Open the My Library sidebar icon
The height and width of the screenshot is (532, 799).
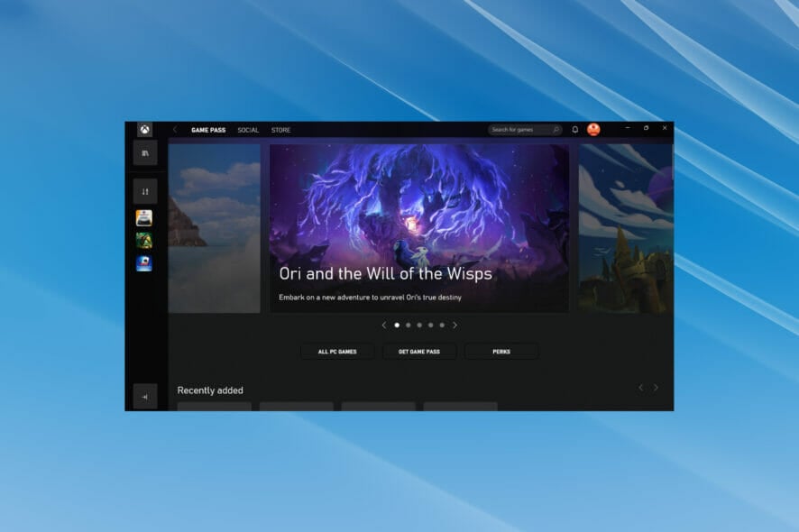[145, 153]
